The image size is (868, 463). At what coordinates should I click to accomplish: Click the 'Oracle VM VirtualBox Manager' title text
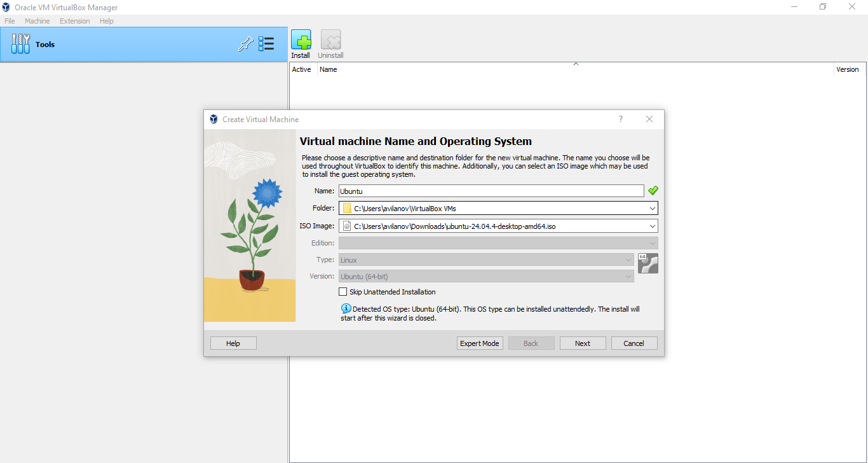(x=66, y=8)
